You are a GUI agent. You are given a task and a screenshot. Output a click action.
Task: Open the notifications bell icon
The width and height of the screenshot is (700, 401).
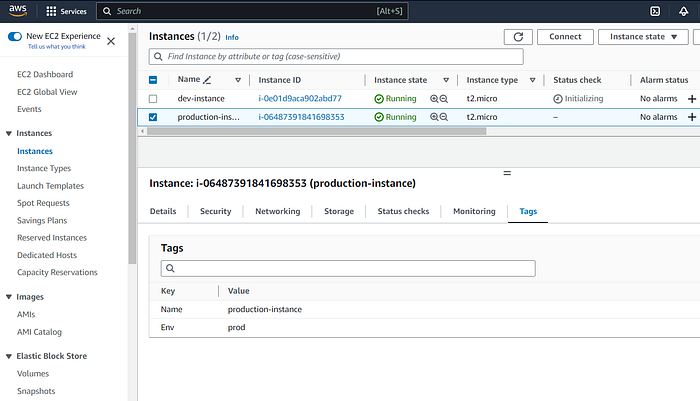click(683, 11)
